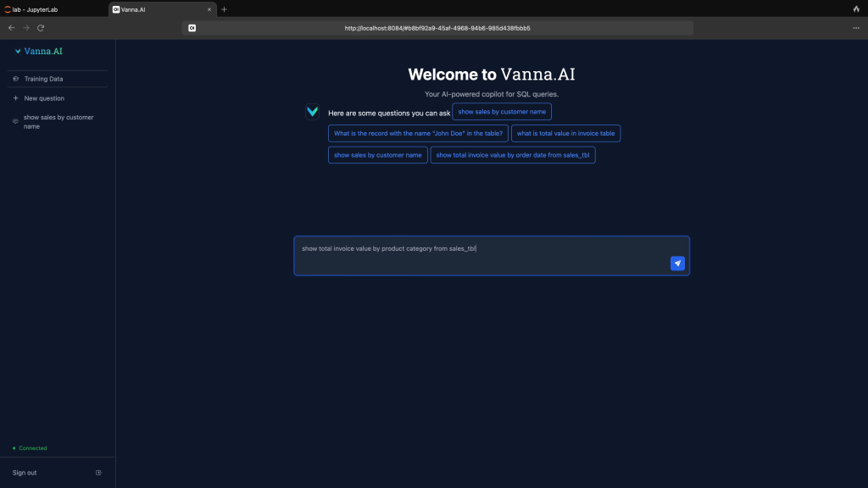
Task: Choose "what is total value in invoice table"
Action: 565,134
